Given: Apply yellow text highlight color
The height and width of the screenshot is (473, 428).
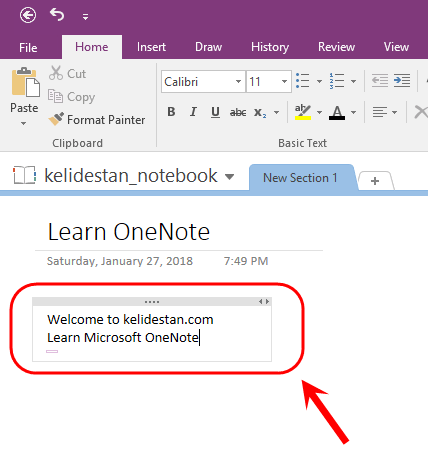Looking at the screenshot, I should click(x=303, y=112).
